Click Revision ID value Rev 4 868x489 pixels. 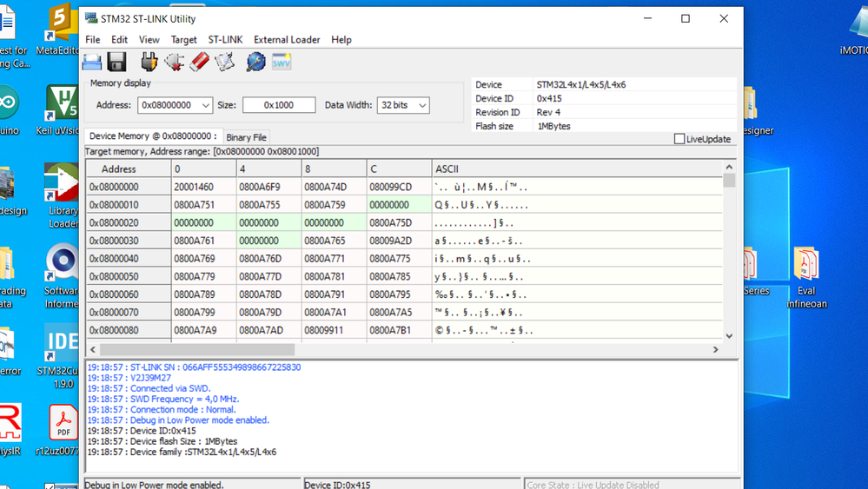pyautogui.click(x=548, y=112)
